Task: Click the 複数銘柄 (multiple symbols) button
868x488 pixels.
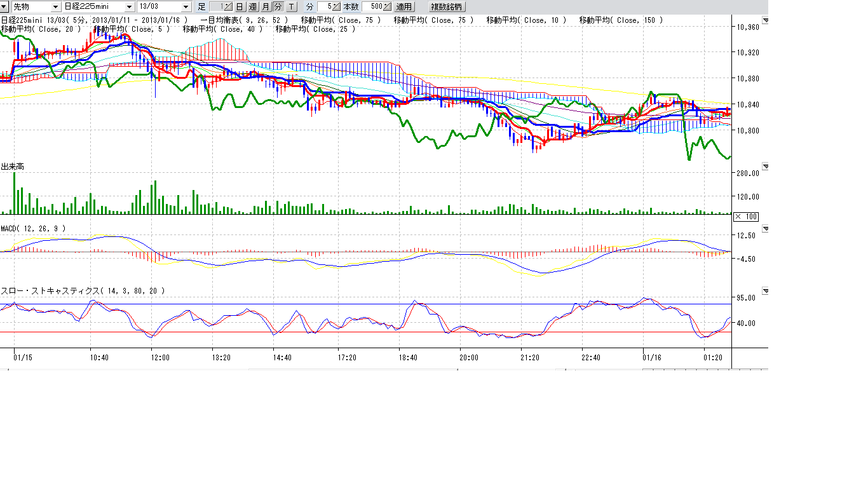Action: 447,7
